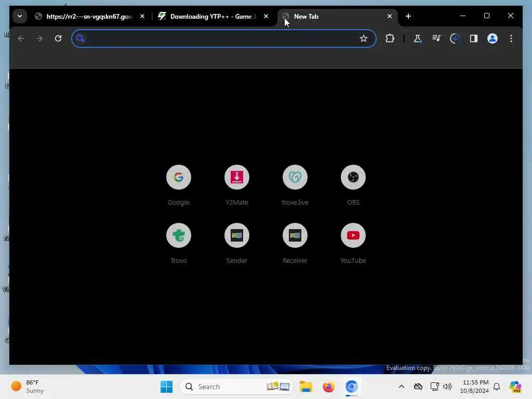Bookmark this tab with the star icon
532x399 pixels.
point(363,38)
